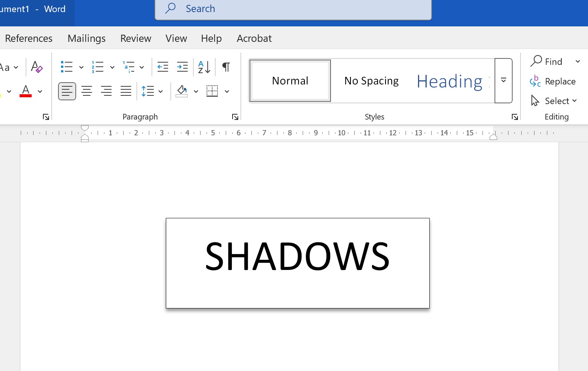Viewport: 588px width, 371px height.
Task: Apply the No Spacing style
Action: click(371, 80)
